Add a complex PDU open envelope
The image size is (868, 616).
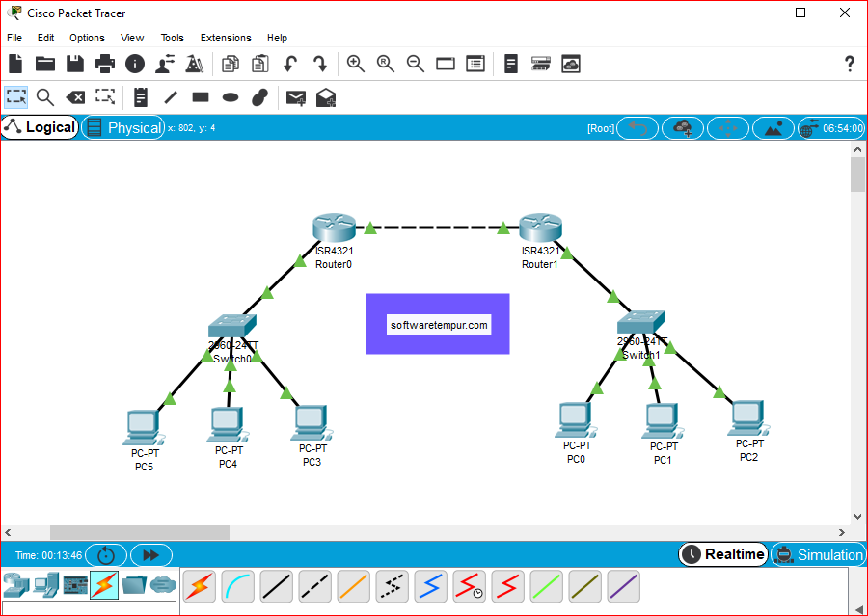326,97
